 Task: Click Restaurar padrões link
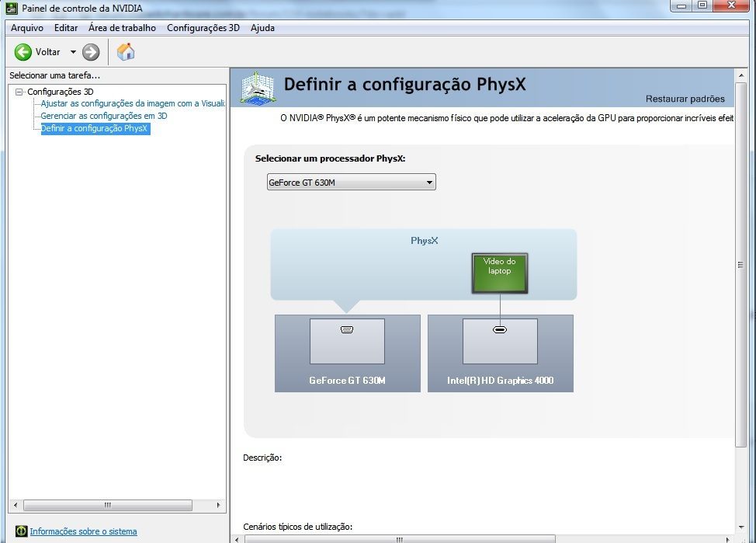(685, 99)
